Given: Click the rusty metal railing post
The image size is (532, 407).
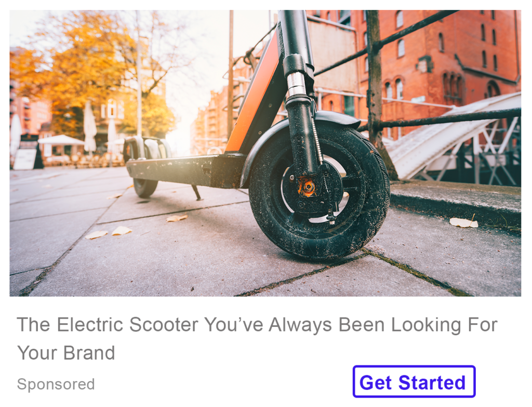Looking at the screenshot, I should [x=377, y=95].
